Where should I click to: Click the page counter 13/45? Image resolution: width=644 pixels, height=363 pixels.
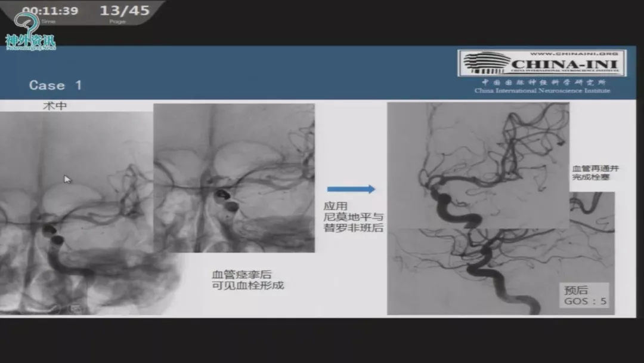tap(125, 10)
